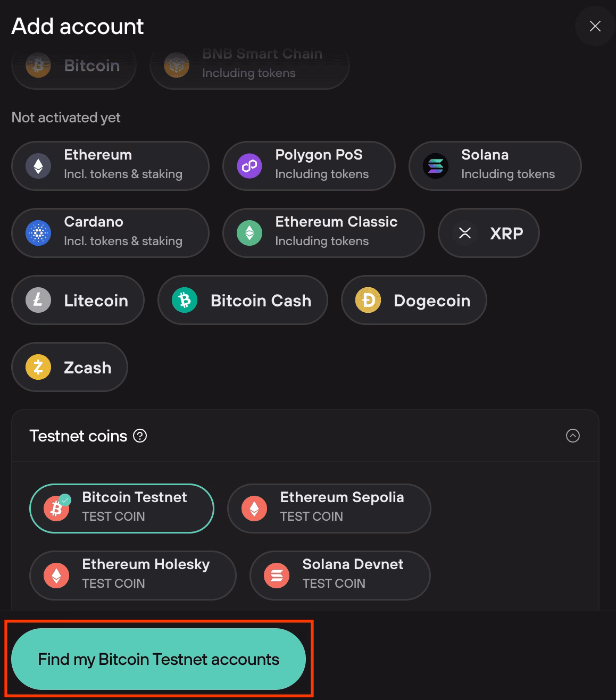Toggle the Bitcoin Testnet selection checkmark
This screenshot has width=616, height=700.
(65, 498)
